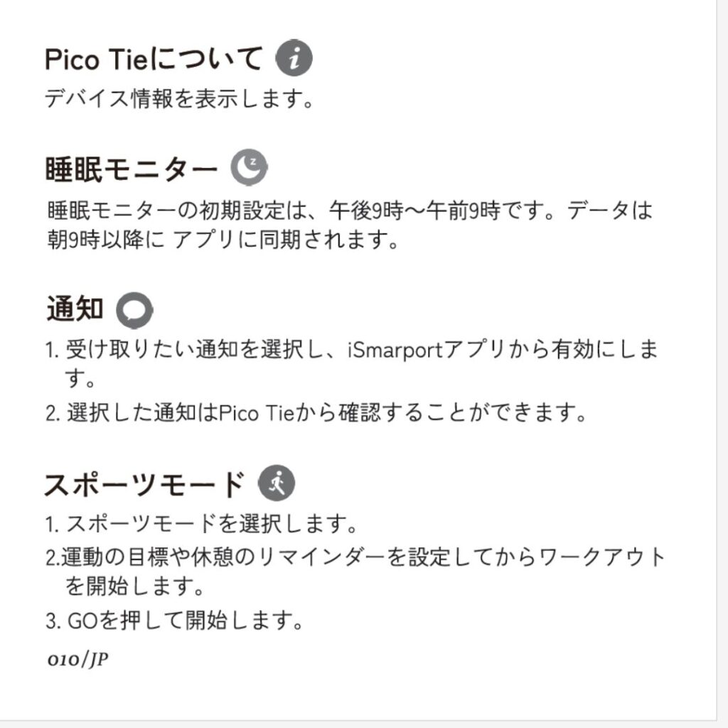
Task: Click step 3 GOを押して開始します
Action: [x=175, y=620]
